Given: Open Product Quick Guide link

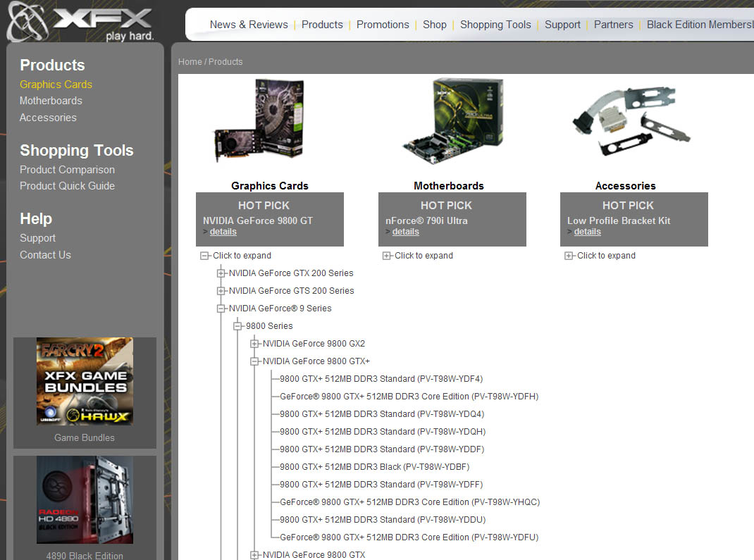Looking at the screenshot, I should tap(68, 186).
